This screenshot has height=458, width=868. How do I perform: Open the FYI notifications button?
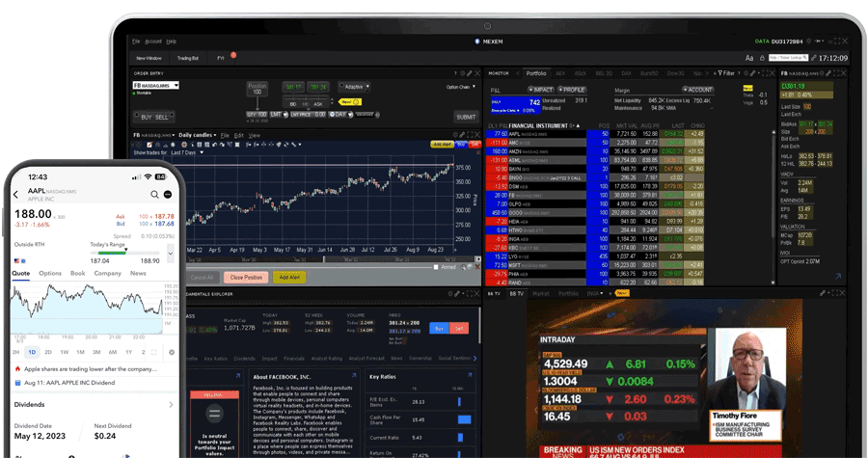point(221,58)
